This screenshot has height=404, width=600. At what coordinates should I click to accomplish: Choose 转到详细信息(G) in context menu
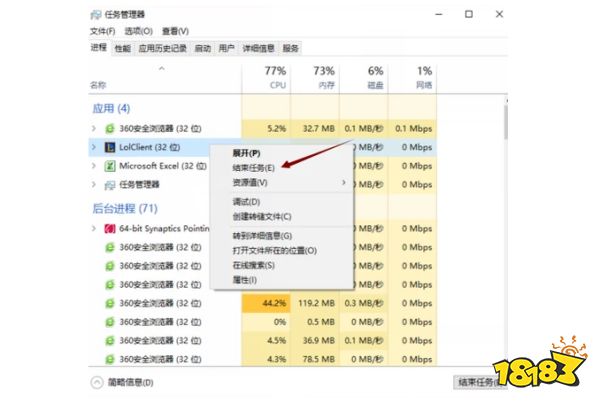point(262,236)
